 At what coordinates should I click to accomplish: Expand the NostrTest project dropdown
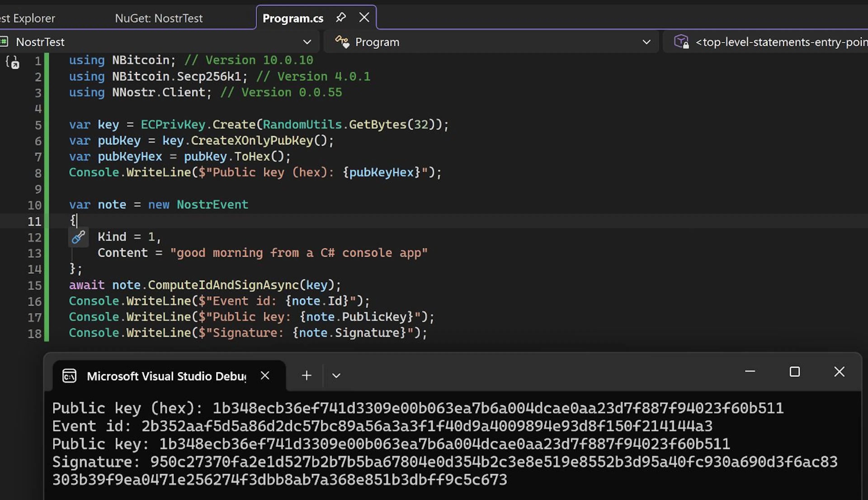click(x=307, y=42)
